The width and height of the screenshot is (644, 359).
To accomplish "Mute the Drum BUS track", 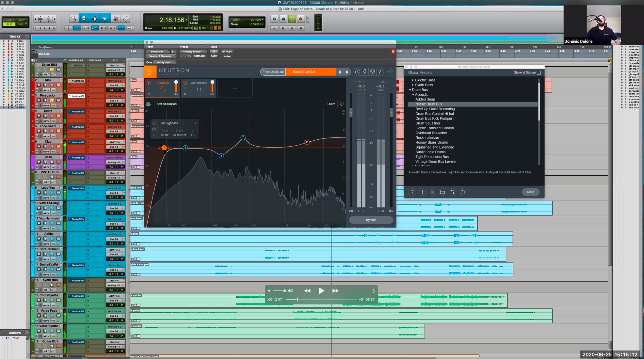I will coord(58,70).
